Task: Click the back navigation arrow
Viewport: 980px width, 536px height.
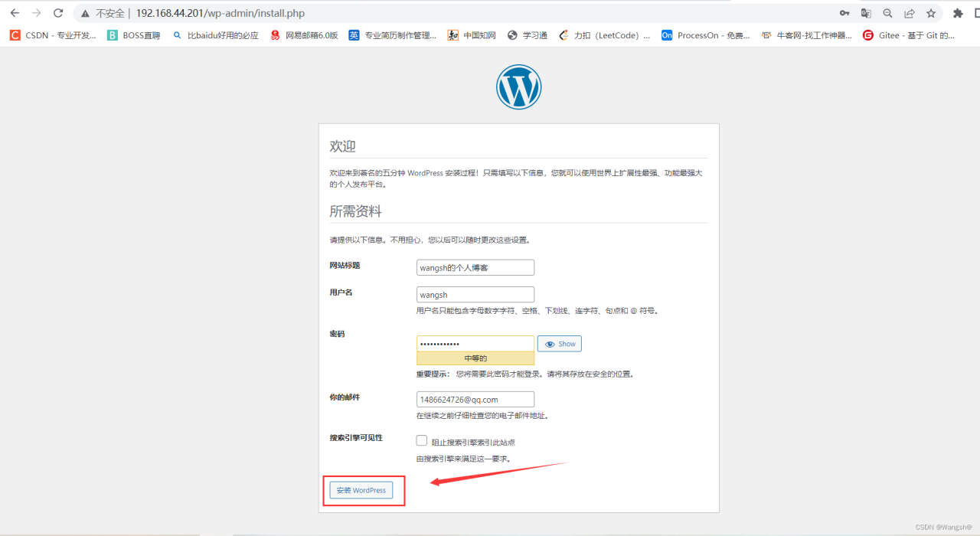Action: coord(15,13)
